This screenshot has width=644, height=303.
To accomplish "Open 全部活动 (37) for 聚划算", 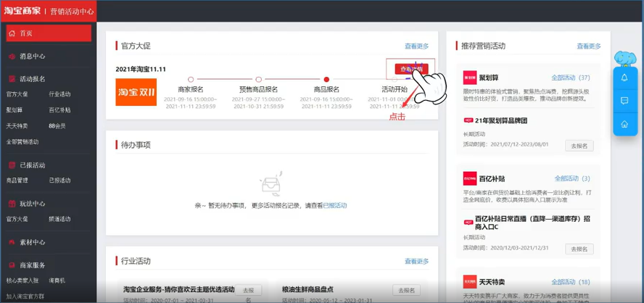I will tap(571, 78).
